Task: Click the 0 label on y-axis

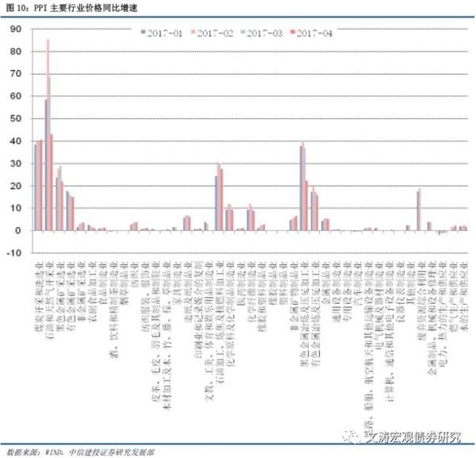Action: pyautogui.click(x=17, y=231)
